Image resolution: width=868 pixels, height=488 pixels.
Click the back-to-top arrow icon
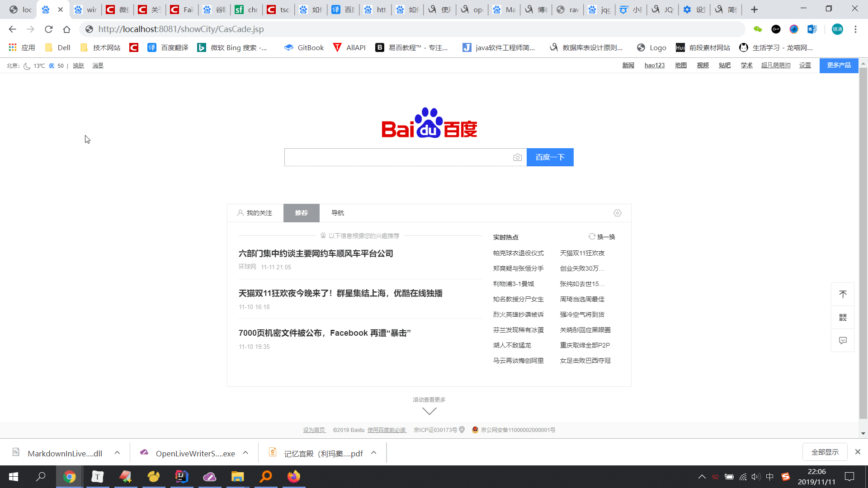843,294
